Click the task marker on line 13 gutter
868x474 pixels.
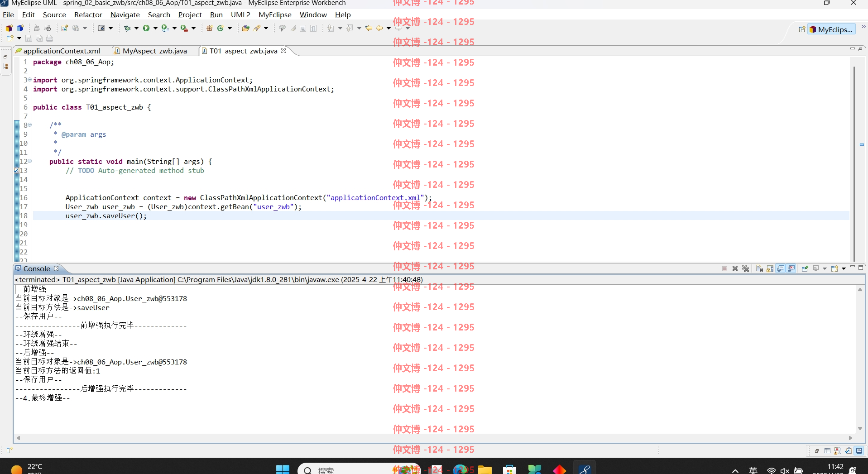click(16, 171)
